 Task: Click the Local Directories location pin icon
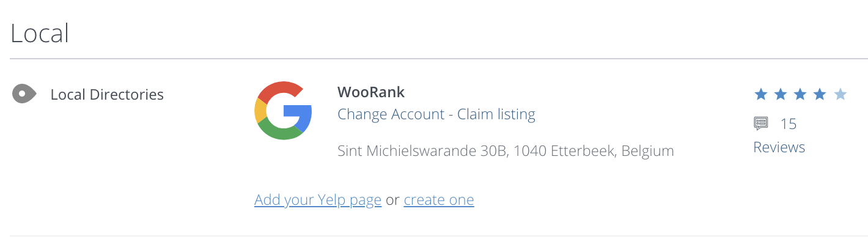click(23, 94)
